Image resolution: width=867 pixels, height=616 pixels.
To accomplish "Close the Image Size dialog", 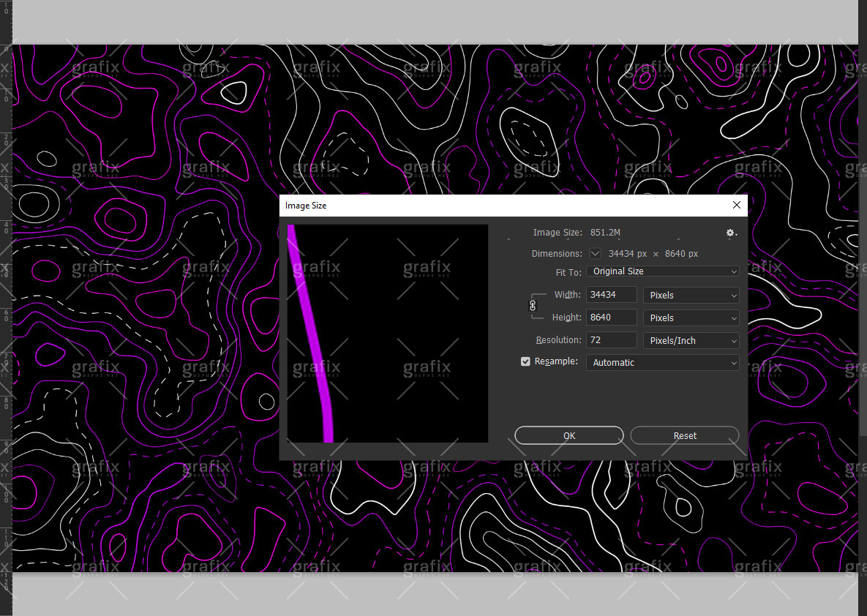I will pos(737,205).
